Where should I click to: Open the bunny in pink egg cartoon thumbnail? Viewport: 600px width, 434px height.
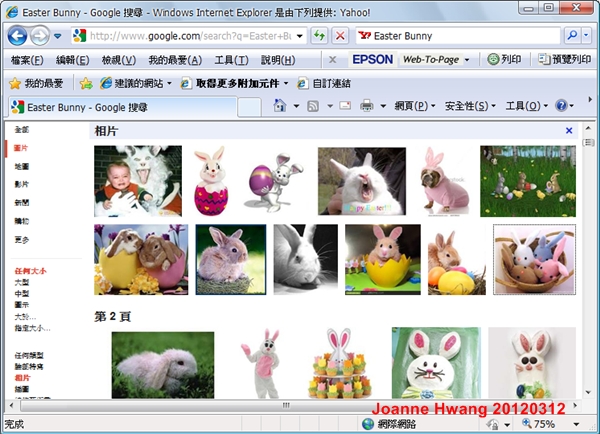pyautogui.click(x=211, y=181)
